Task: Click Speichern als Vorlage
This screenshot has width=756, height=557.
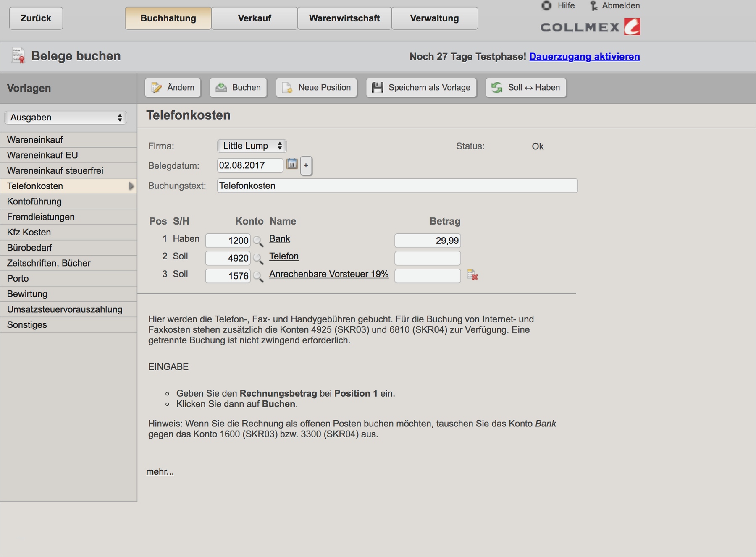Action: pyautogui.click(x=421, y=88)
